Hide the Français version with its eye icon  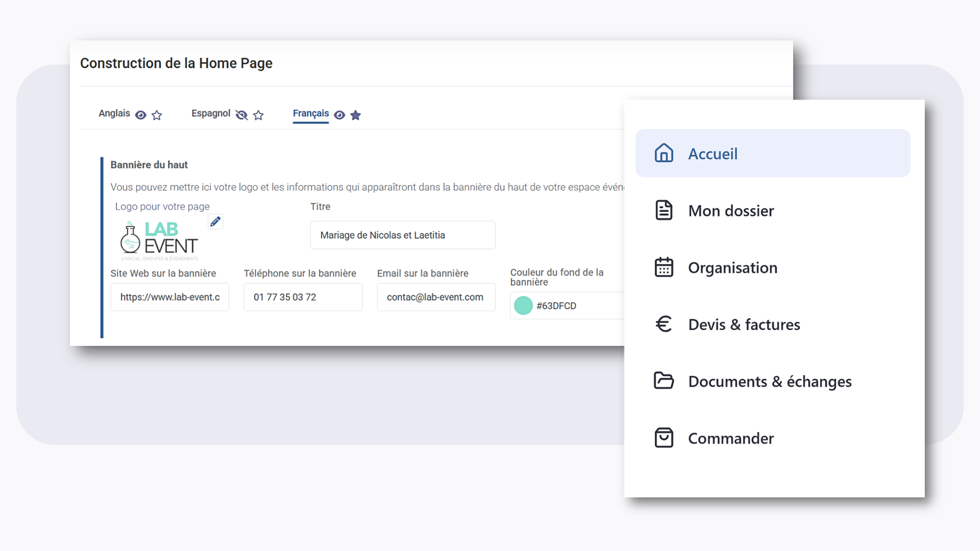(339, 115)
